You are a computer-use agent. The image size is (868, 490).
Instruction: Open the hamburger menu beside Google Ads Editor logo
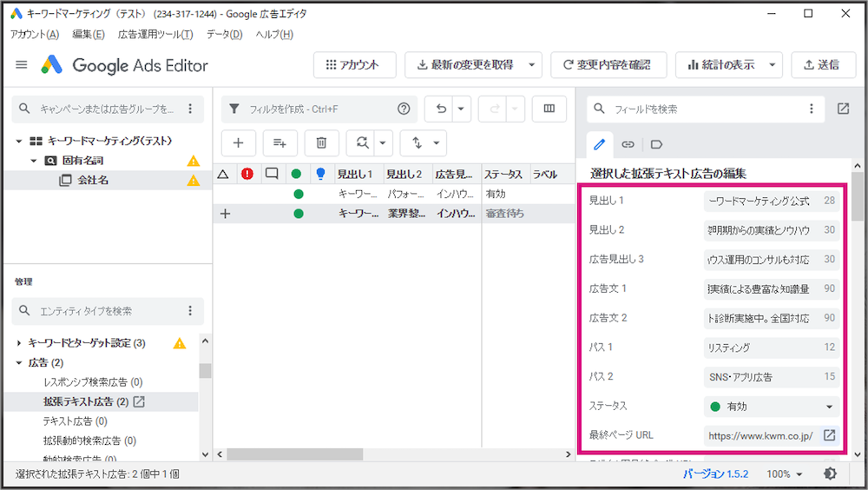pyautogui.click(x=22, y=65)
